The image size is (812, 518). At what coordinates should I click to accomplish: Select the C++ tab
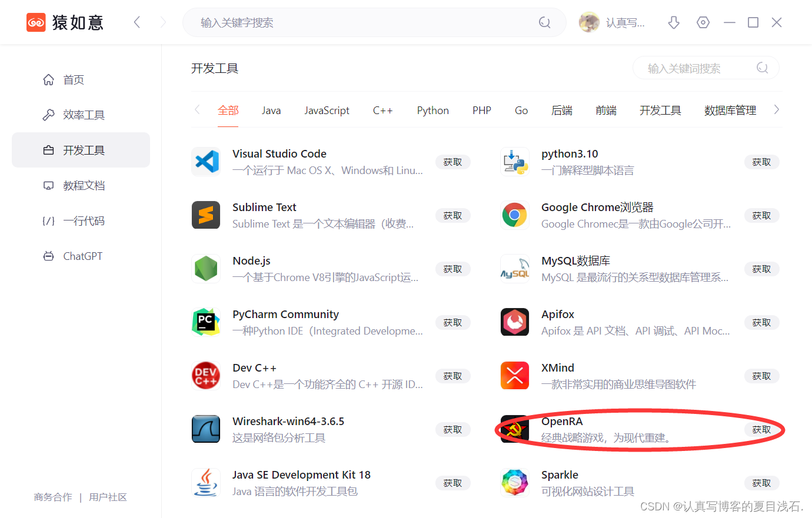(382, 111)
